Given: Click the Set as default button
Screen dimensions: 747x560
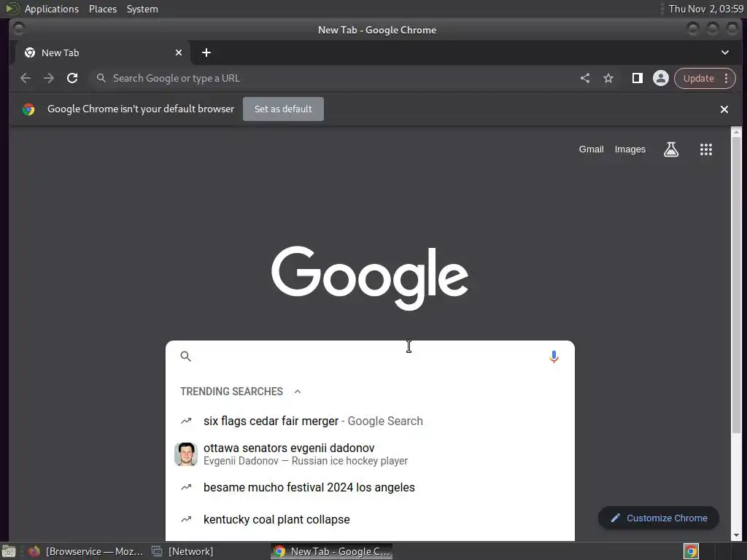Looking at the screenshot, I should point(283,109).
